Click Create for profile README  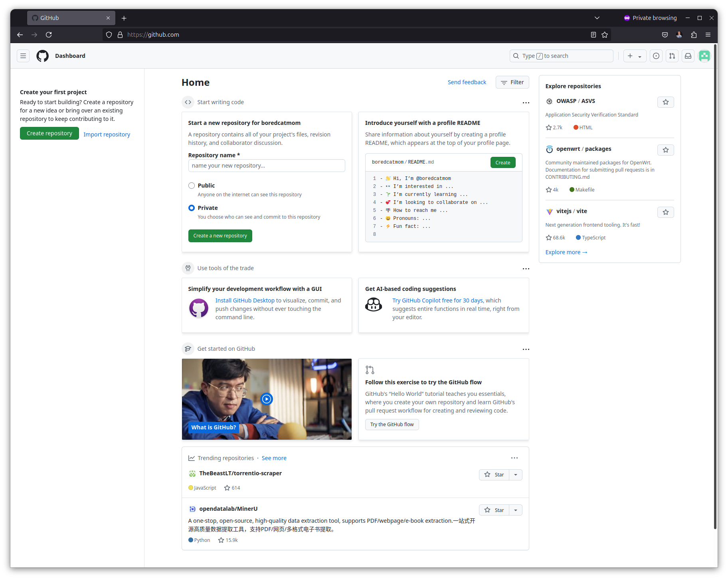point(503,162)
